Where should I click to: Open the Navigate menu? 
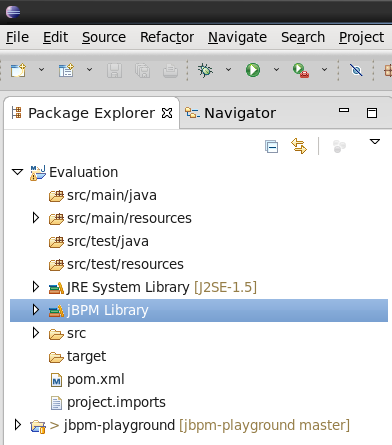point(237,37)
